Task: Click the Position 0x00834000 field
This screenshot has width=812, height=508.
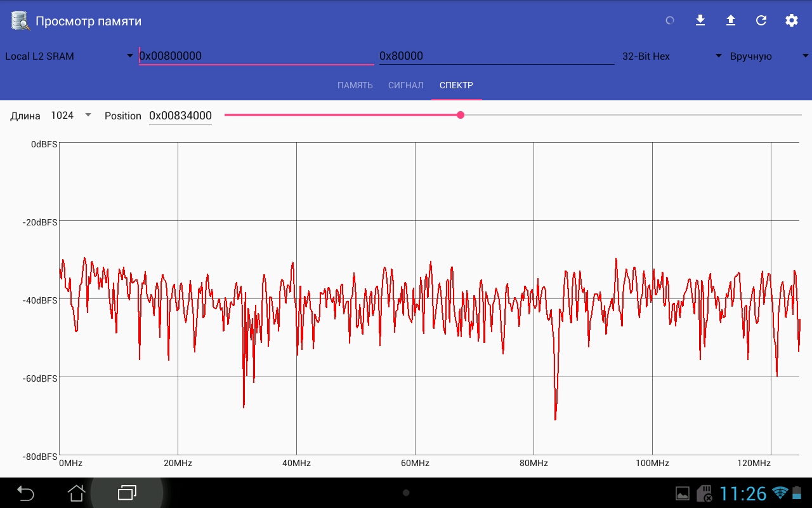Action: (x=180, y=116)
